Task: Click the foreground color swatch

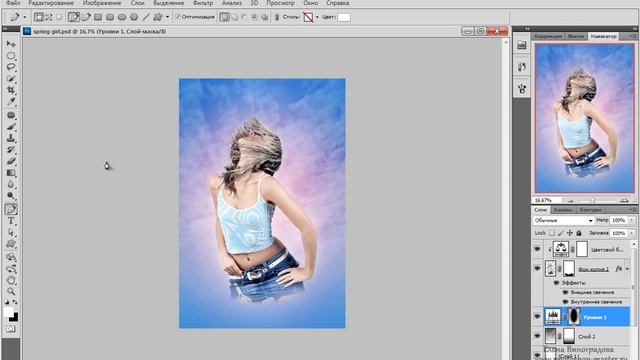Action: click(9, 312)
